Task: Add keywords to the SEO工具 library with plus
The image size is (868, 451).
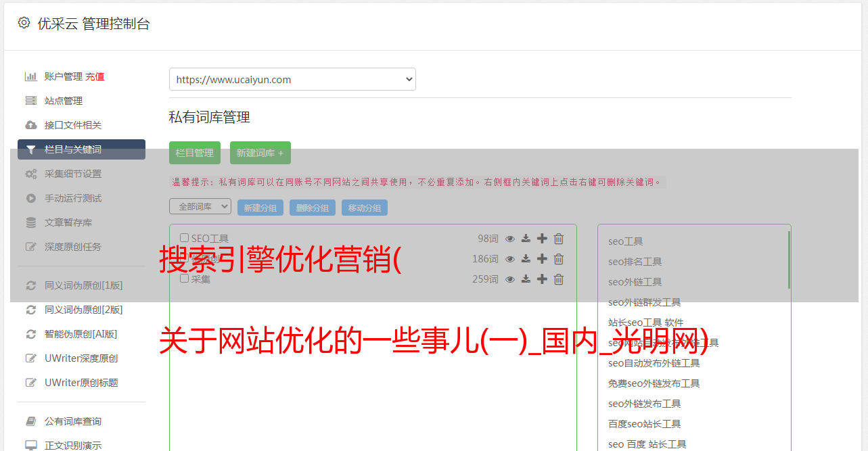Action: pos(542,238)
